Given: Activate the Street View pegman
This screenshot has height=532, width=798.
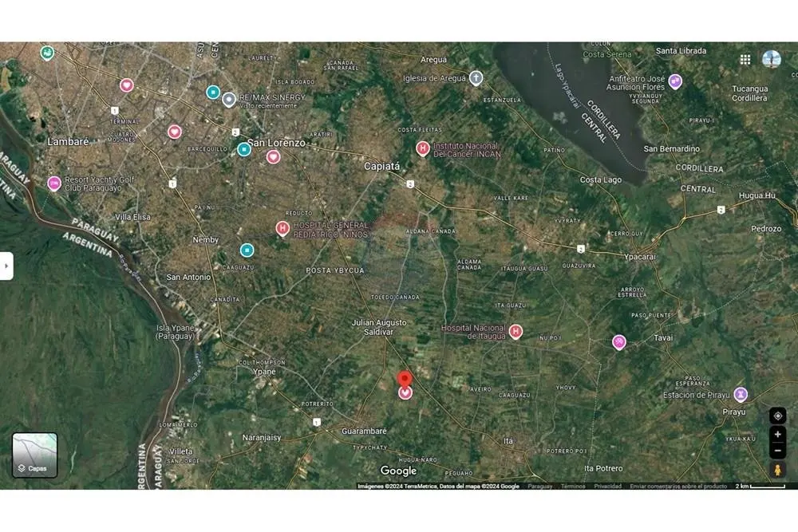Looking at the screenshot, I should [777, 471].
